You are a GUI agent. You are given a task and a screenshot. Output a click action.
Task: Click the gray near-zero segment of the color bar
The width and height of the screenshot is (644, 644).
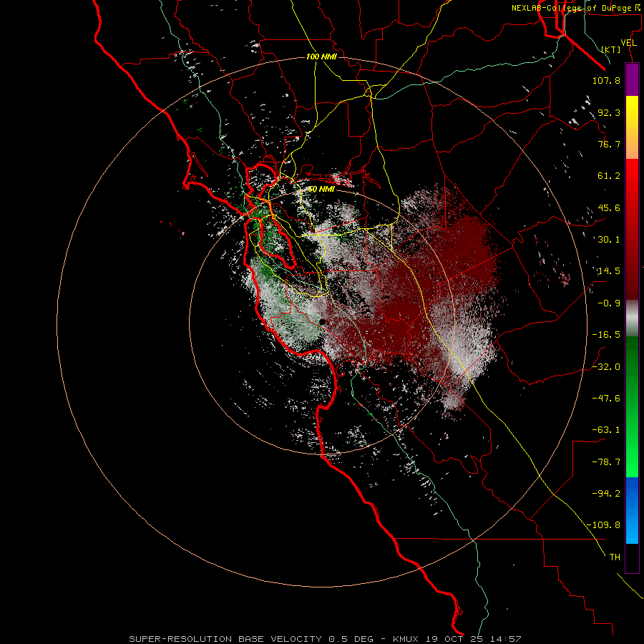point(632,318)
